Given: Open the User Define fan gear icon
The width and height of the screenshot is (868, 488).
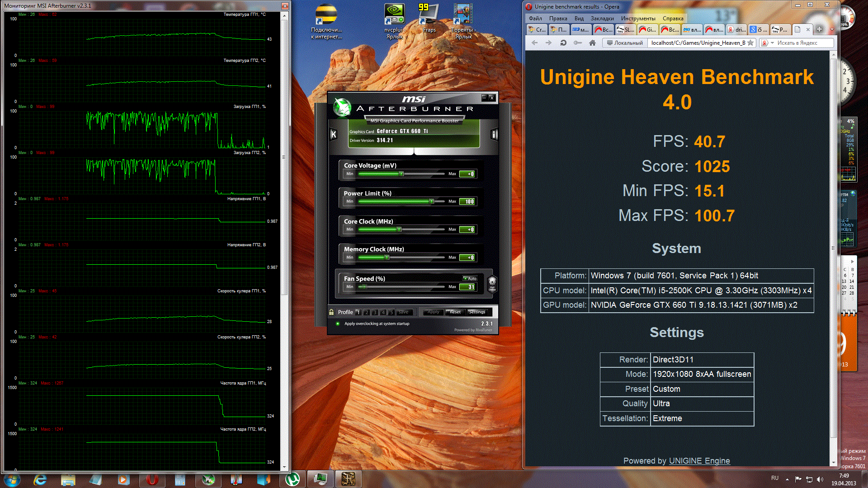Looking at the screenshot, I should [x=492, y=284].
